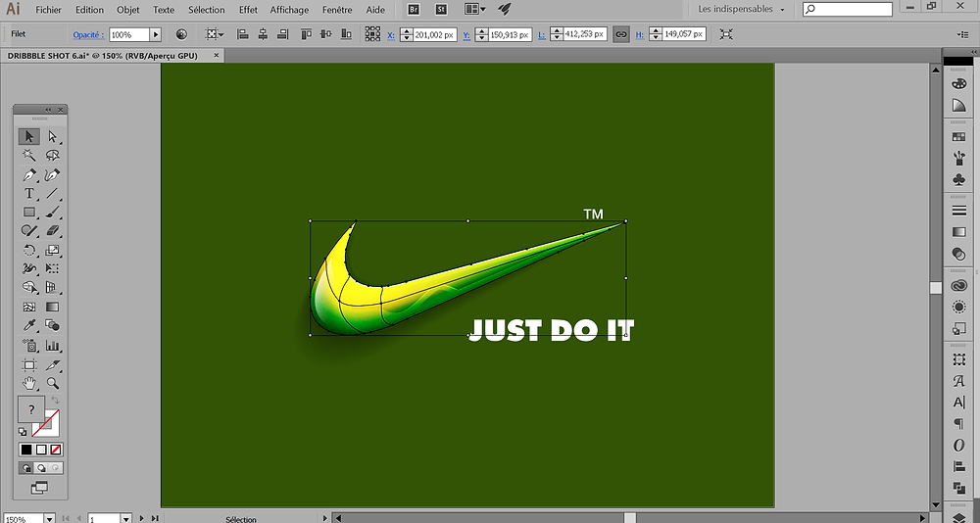
Task: Select the Perspective Grid tool
Action: [53, 287]
